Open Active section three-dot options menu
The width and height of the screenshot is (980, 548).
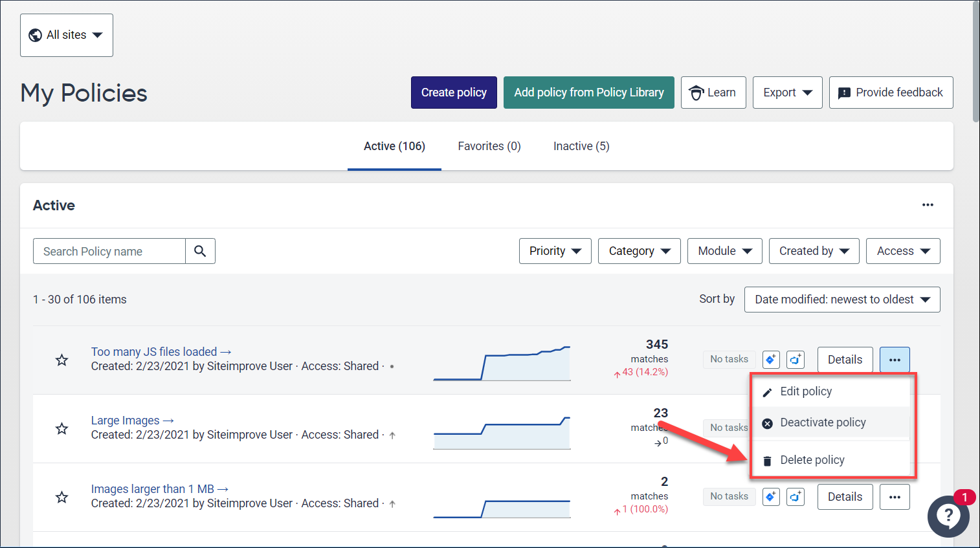(928, 205)
